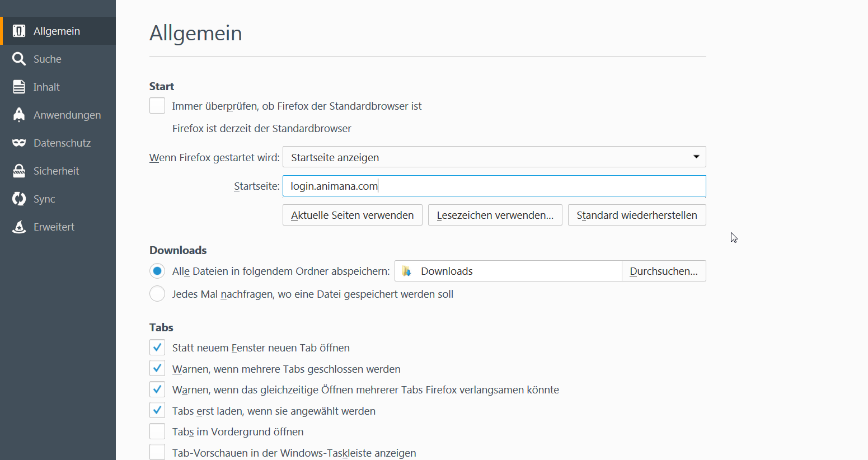
Task: Expand the 'Startseite anzeigen' dropdown
Action: click(494, 157)
